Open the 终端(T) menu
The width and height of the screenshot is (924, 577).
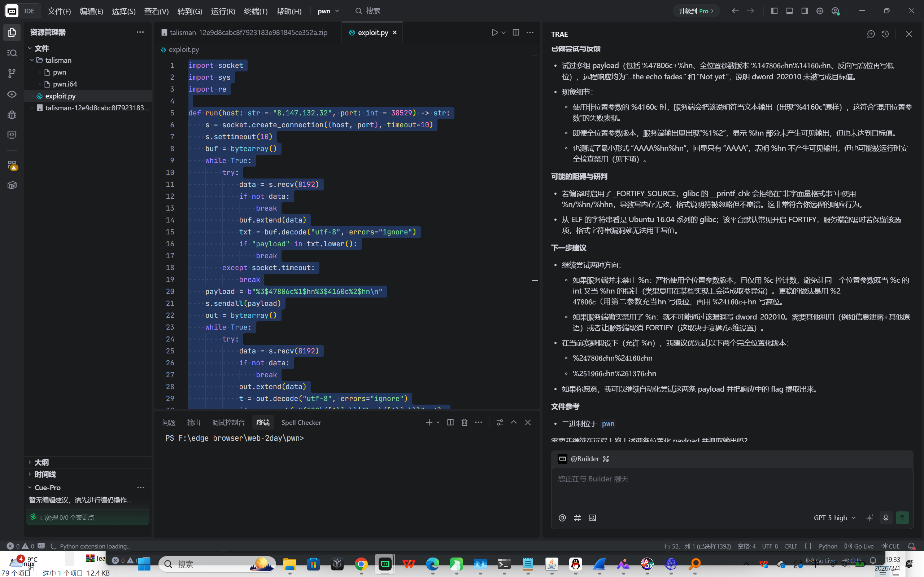click(256, 11)
